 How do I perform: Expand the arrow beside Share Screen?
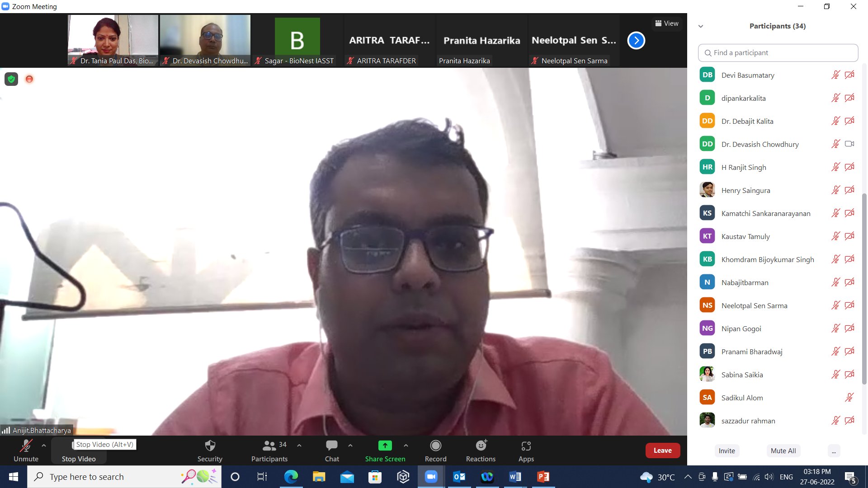(x=406, y=446)
